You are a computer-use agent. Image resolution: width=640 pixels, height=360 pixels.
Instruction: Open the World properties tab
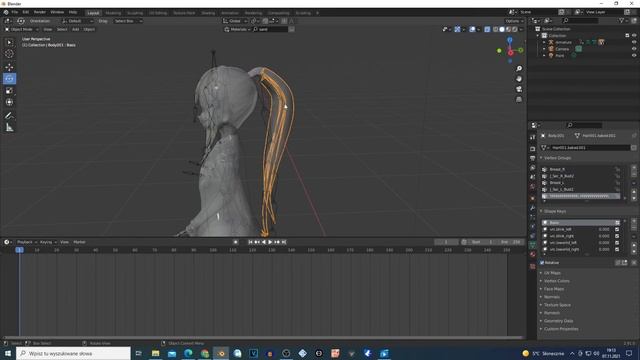click(x=533, y=187)
